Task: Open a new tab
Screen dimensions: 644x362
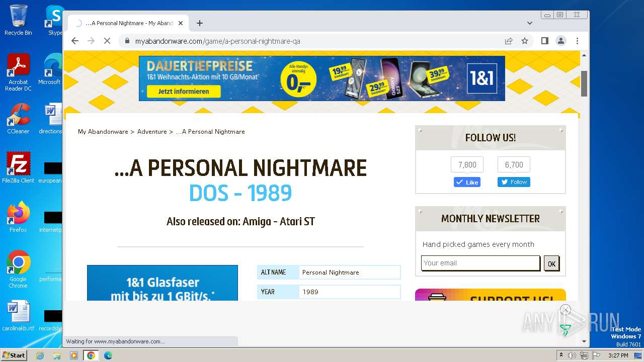Action: [x=200, y=23]
